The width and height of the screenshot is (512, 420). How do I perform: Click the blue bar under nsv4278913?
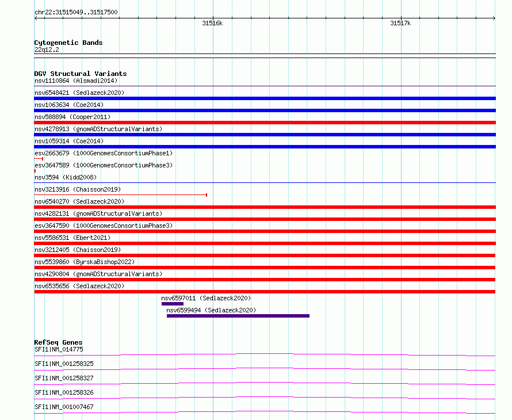pos(265,135)
